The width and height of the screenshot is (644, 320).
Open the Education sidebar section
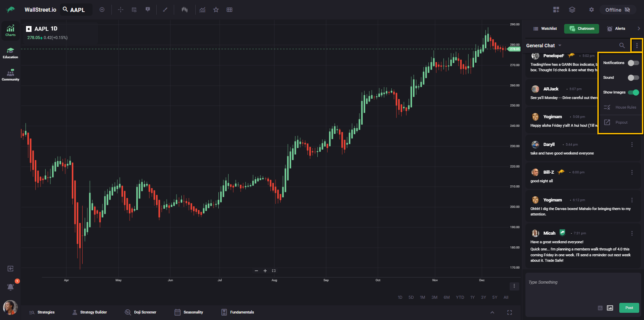[10, 53]
